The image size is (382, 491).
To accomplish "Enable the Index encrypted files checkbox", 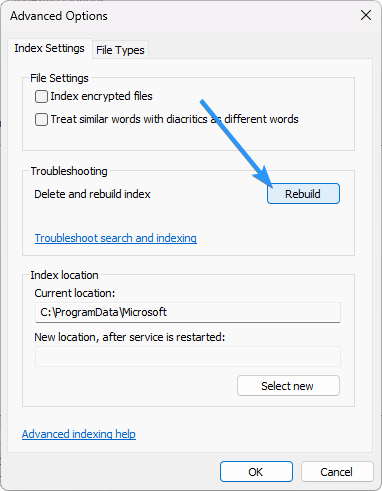I will click(x=41, y=97).
